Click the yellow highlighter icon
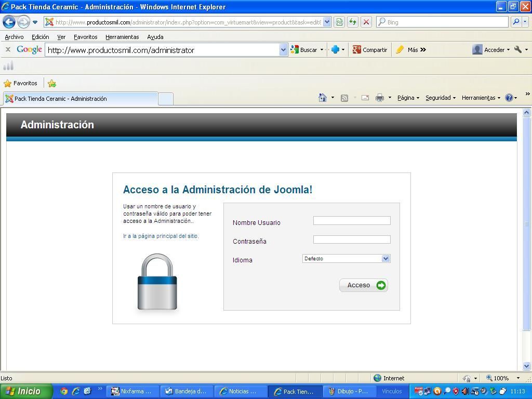 (400, 50)
